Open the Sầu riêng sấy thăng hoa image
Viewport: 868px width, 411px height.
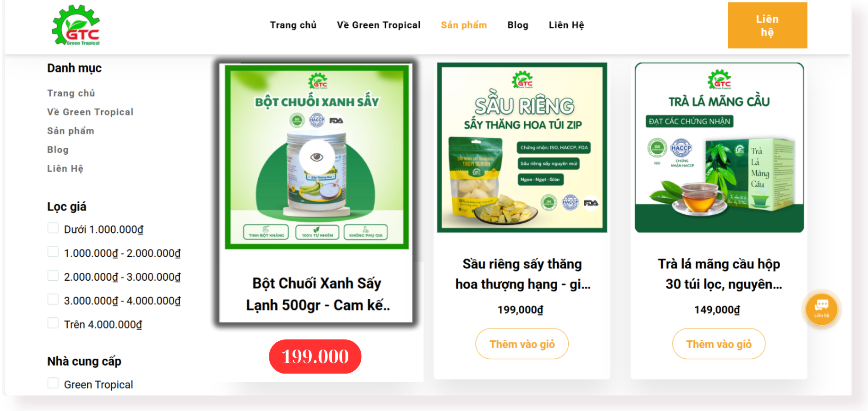click(x=522, y=147)
